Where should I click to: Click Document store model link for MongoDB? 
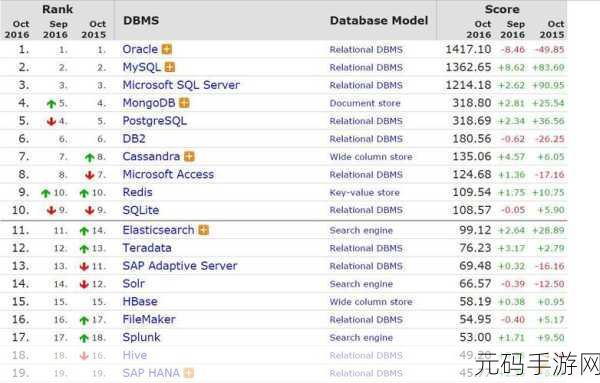(x=365, y=103)
